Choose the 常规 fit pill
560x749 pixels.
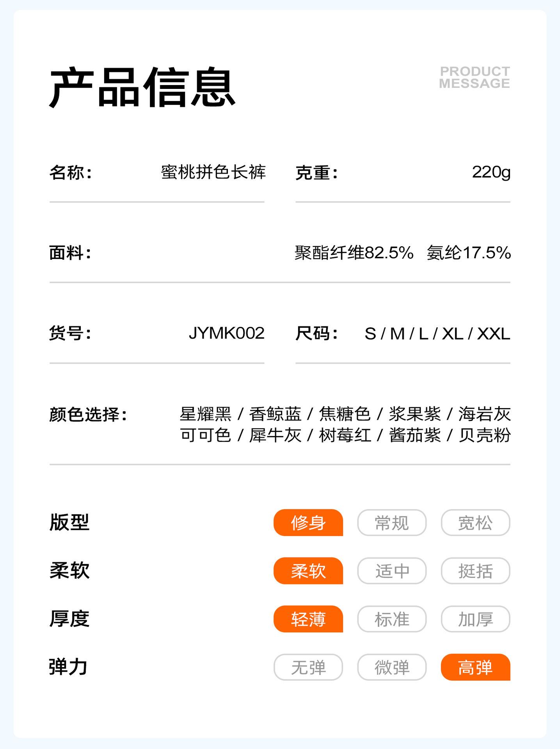pyautogui.click(x=392, y=523)
